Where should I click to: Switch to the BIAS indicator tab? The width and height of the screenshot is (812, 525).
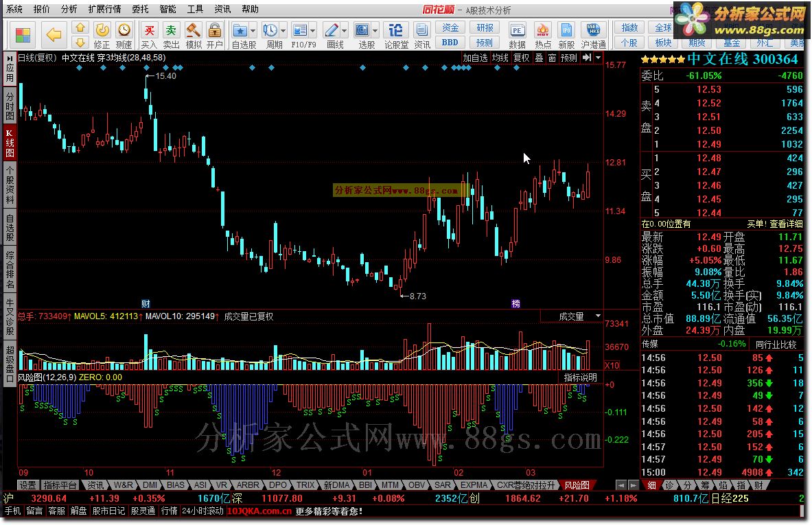176,485
